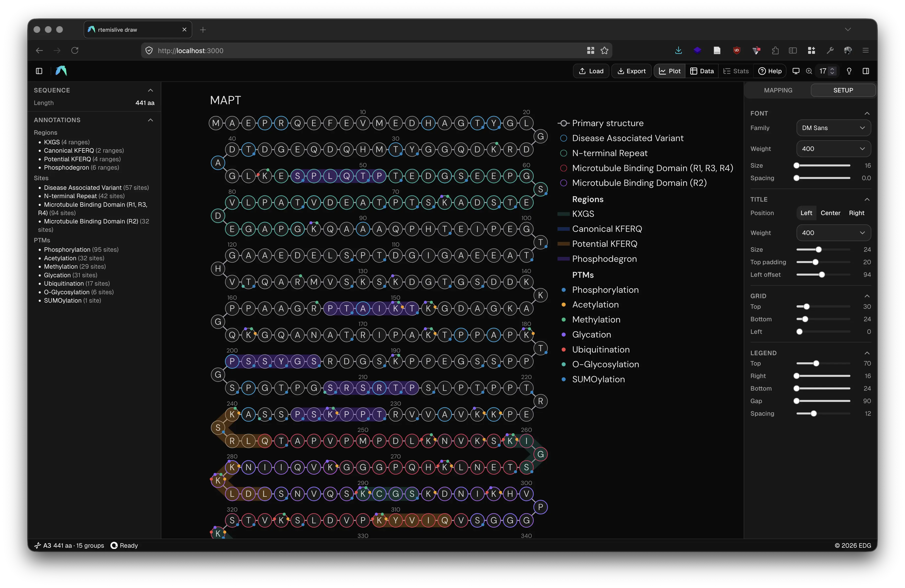Click the monitor display icon
This screenshot has height=588, width=905.
point(796,71)
